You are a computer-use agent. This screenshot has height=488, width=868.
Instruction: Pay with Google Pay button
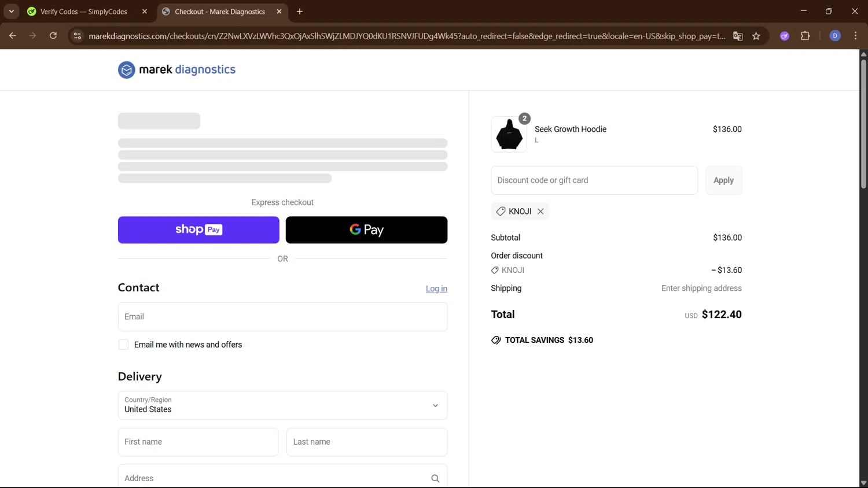tap(366, 230)
